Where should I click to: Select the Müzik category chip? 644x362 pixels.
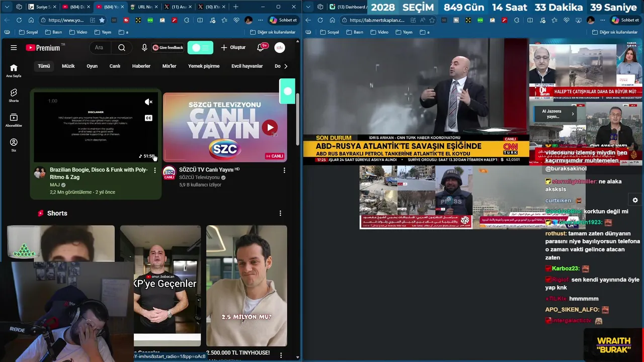[x=68, y=66]
